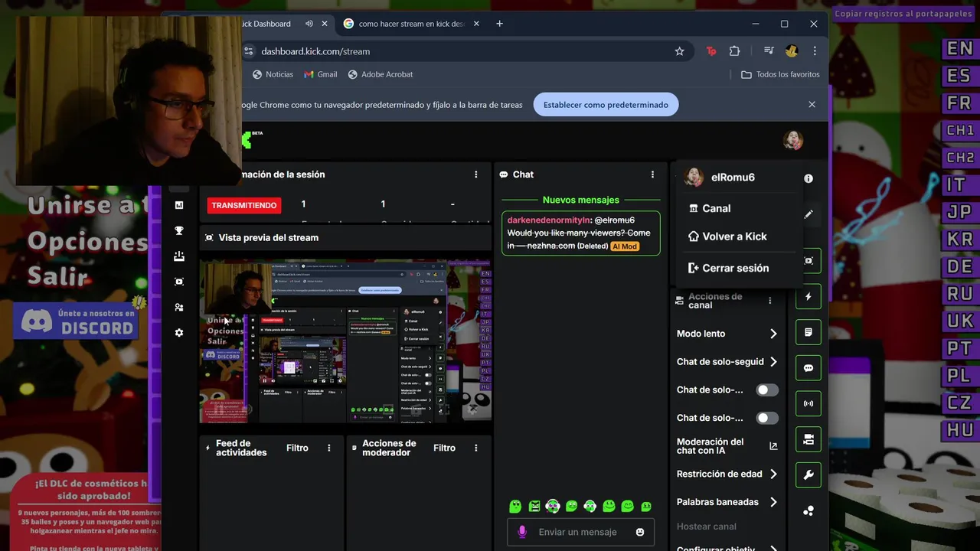Open Chrome media control icon
The width and height of the screenshot is (980, 551).
(x=769, y=51)
